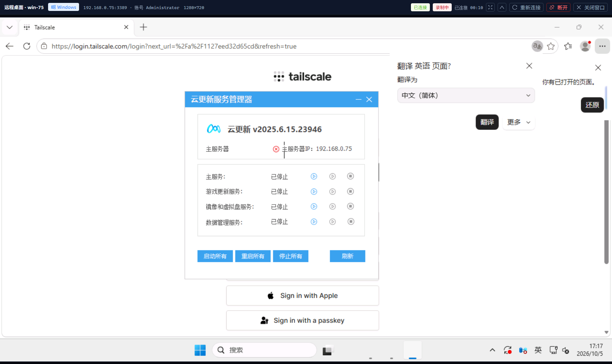Click the 重启所有 button

pyautogui.click(x=253, y=256)
